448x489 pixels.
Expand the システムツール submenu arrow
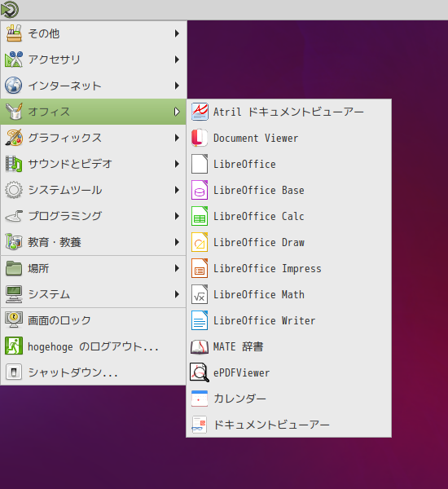point(177,190)
